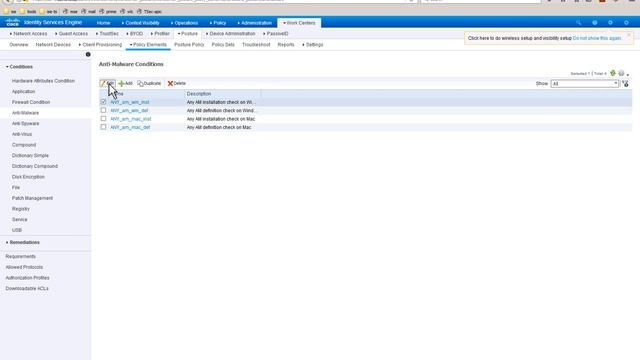This screenshot has height=360, width=640.
Task: Open the Reports tab
Action: (286, 44)
